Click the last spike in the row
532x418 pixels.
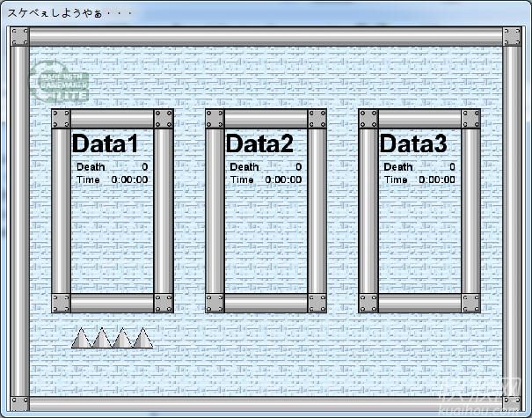point(142,339)
